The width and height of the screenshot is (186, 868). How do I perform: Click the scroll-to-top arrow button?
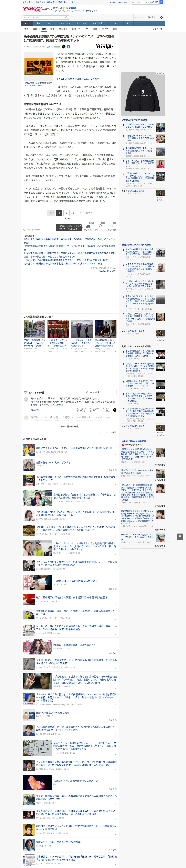[180, 536]
